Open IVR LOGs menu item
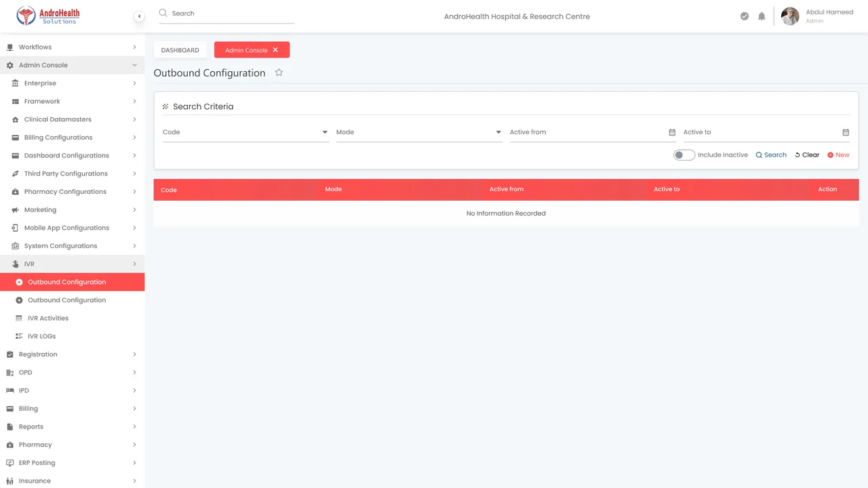 tap(72, 336)
